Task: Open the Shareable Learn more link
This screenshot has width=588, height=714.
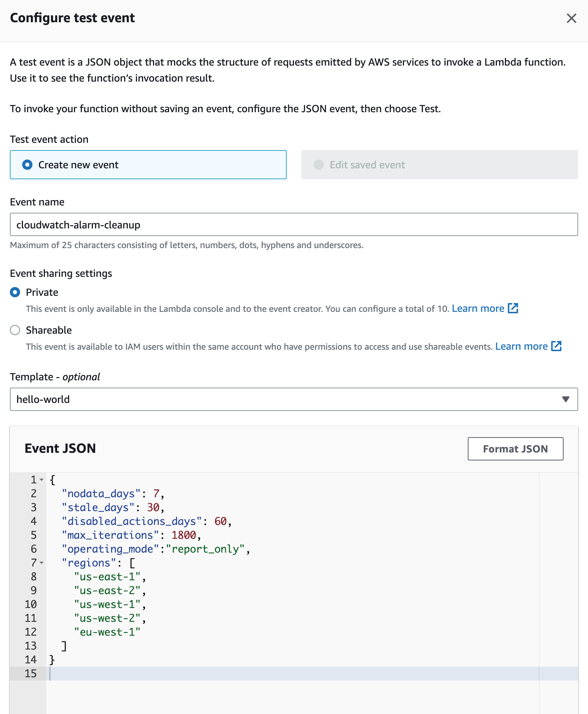Action: (x=521, y=346)
